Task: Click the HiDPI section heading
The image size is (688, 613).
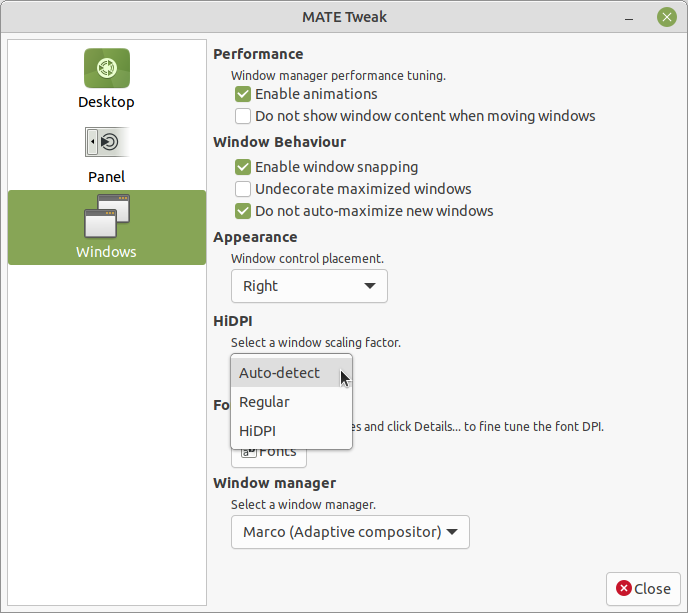Action: pyautogui.click(x=233, y=321)
